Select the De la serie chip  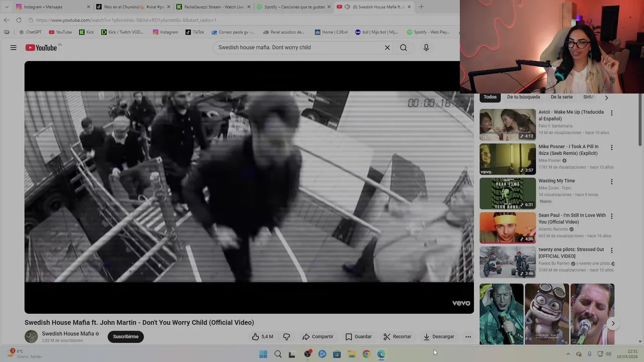[x=561, y=97]
